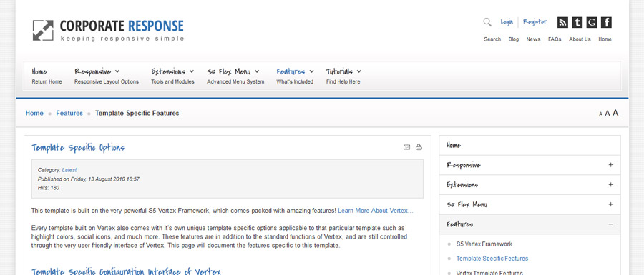This screenshot has height=275, width=644.
Task: Open the search magnifier icon
Action: point(487,22)
